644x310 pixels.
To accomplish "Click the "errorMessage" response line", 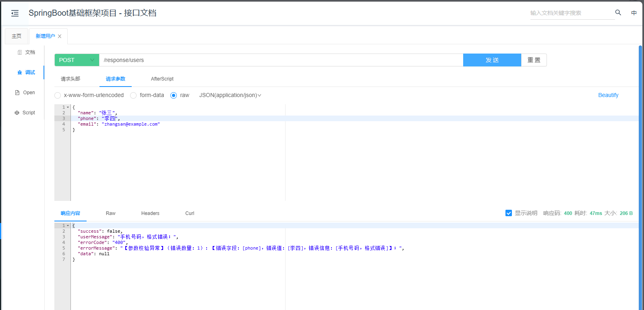I will tap(241, 248).
